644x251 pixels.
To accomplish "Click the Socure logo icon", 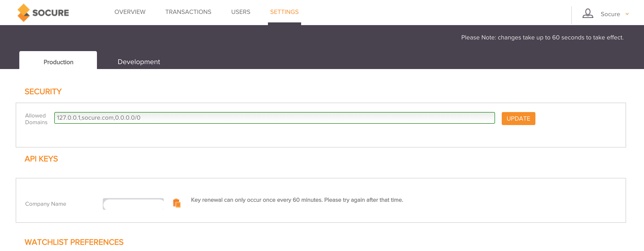I will (24, 13).
